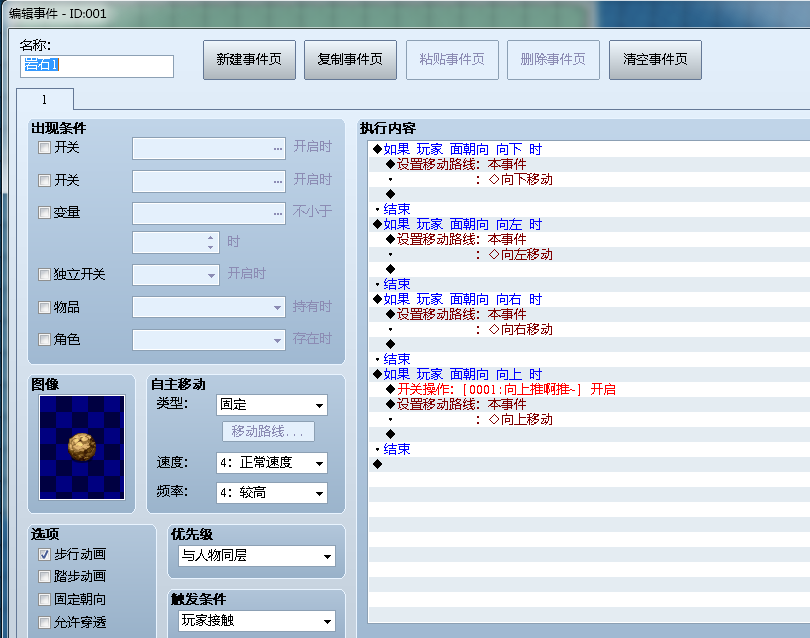
Task: Click the boulder event graphic thumbnail
Action: tap(82, 447)
